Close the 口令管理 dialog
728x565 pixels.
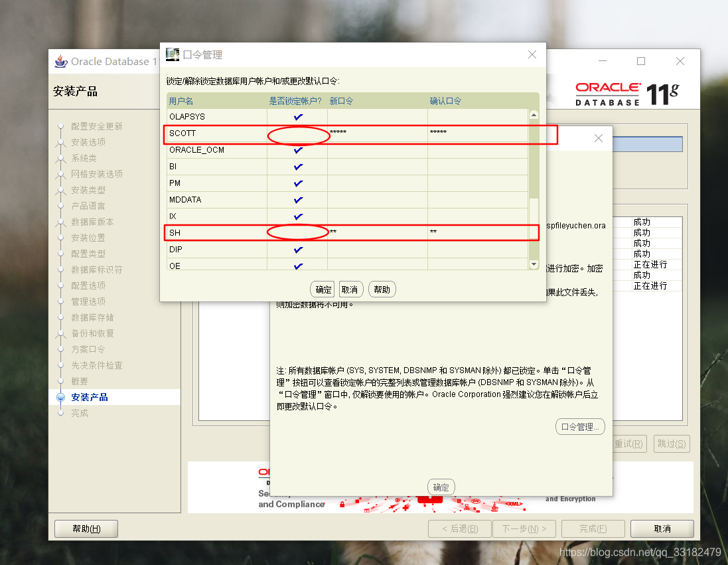pyautogui.click(x=532, y=55)
